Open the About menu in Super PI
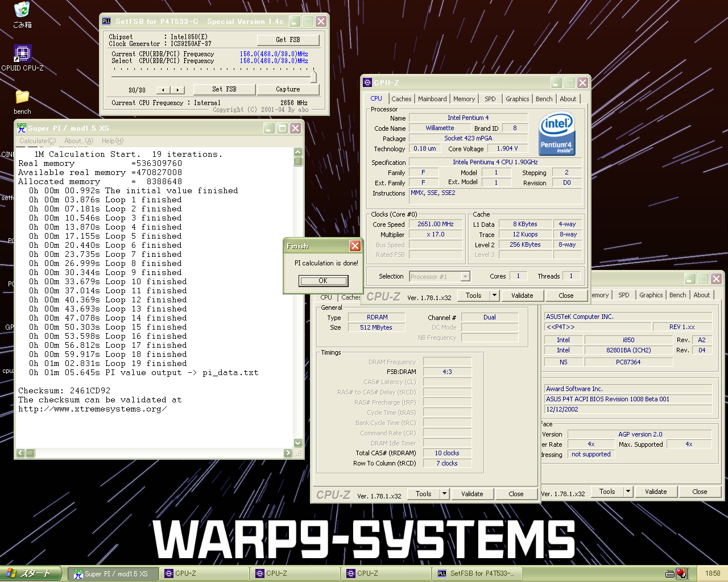This screenshot has width=728, height=582. 78,141
